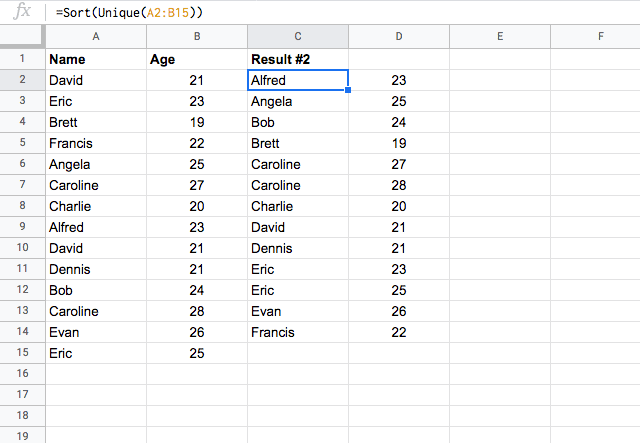This screenshot has height=443, width=640.
Task: Select column D header
Action: click(x=399, y=36)
